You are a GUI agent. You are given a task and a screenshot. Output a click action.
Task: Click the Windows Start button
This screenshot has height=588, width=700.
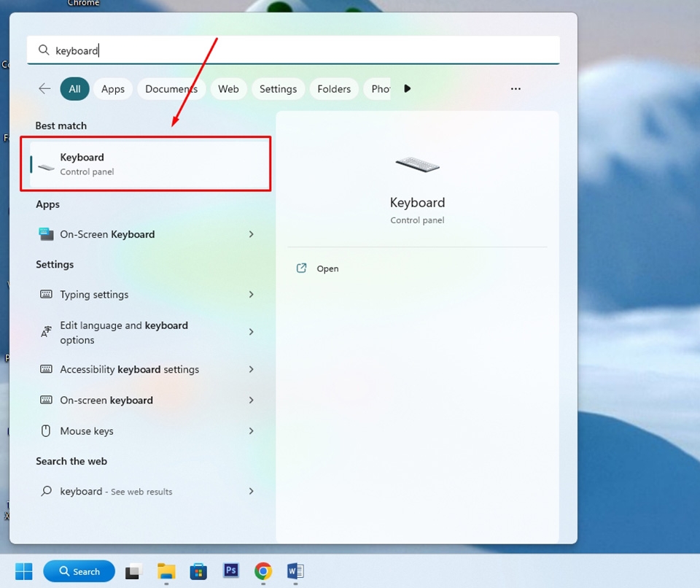click(23, 571)
